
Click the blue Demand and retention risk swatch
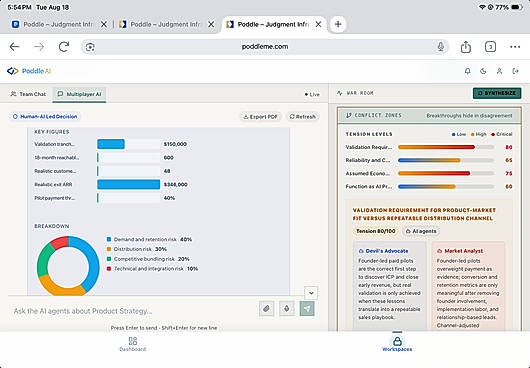click(109, 239)
